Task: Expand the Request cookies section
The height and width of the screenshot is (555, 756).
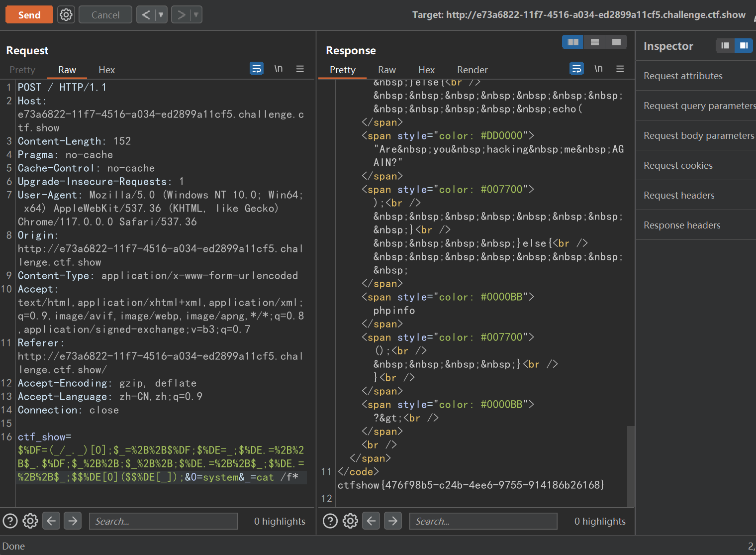Action: (x=696, y=165)
